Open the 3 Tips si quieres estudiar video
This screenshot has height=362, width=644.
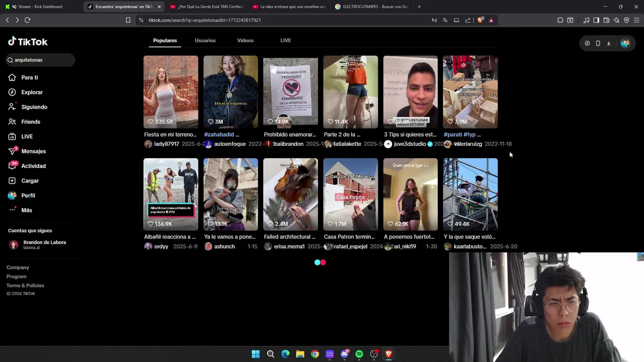tap(410, 92)
